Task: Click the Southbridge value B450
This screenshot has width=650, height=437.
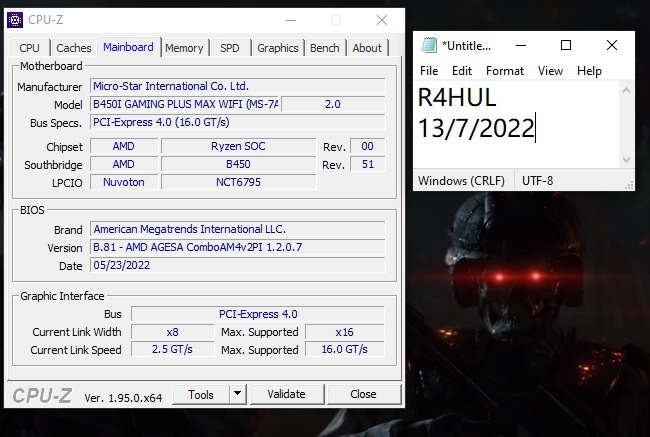Action: pos(238,164)
